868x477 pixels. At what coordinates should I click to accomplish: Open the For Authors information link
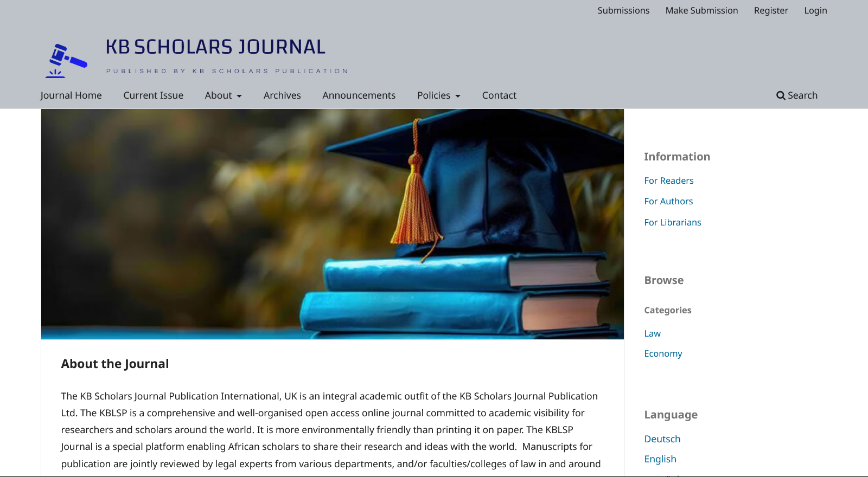tap(668, 201)
